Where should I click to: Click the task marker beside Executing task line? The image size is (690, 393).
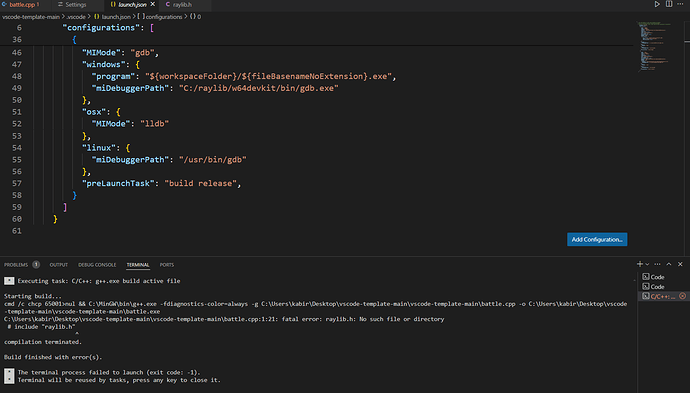pos(9,281)
